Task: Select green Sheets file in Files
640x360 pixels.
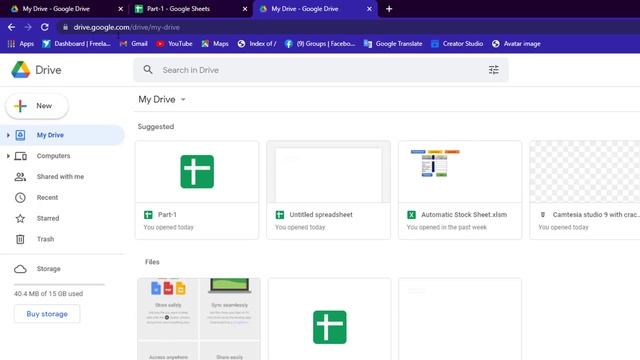Action: tap(329, 319)
